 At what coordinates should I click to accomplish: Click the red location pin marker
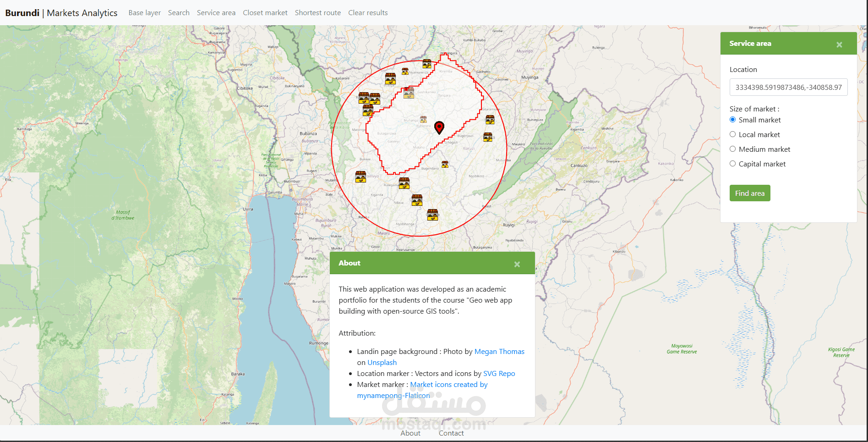pyautogui.click(x=439, y=127)
